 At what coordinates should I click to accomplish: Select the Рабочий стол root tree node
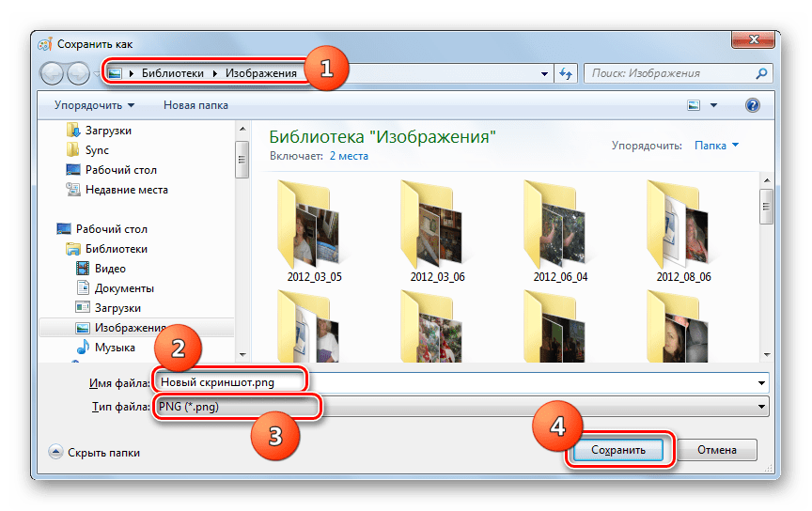tap(111, 229)
